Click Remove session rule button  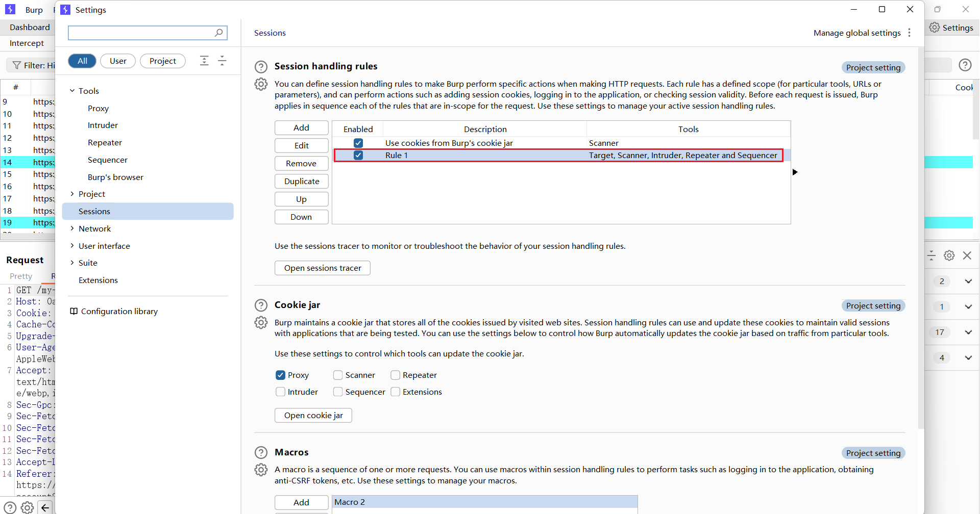pyautogui.click(x=301, y=164)
